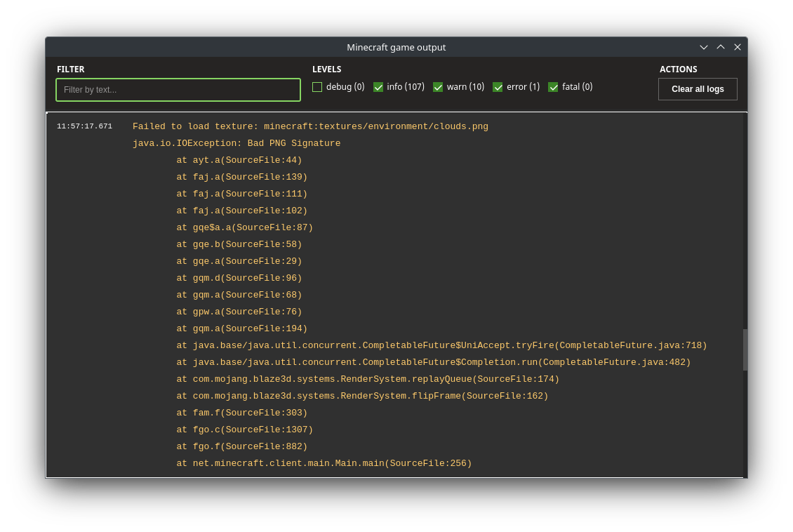Image resolution: width=793 pixels, height=532 pixels.
Task: Click the RenderSystem.flipFrame stack trace line
Action: click(x=362, y=396)
